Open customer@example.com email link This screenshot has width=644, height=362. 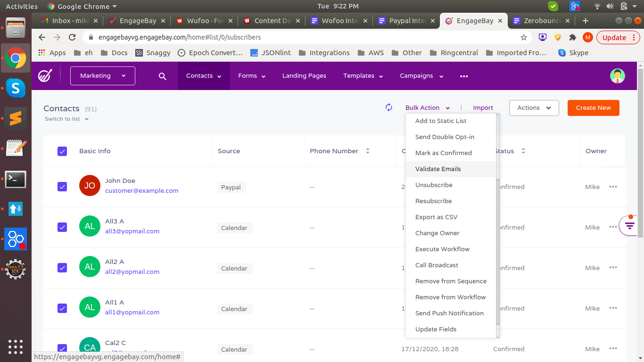[x=141, y=191]
